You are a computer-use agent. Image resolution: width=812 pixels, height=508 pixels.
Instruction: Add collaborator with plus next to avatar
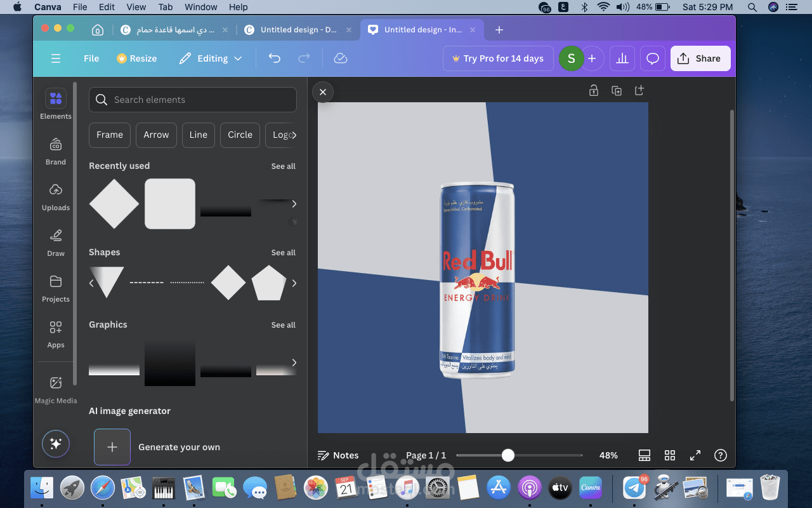(x=592, y=58)
